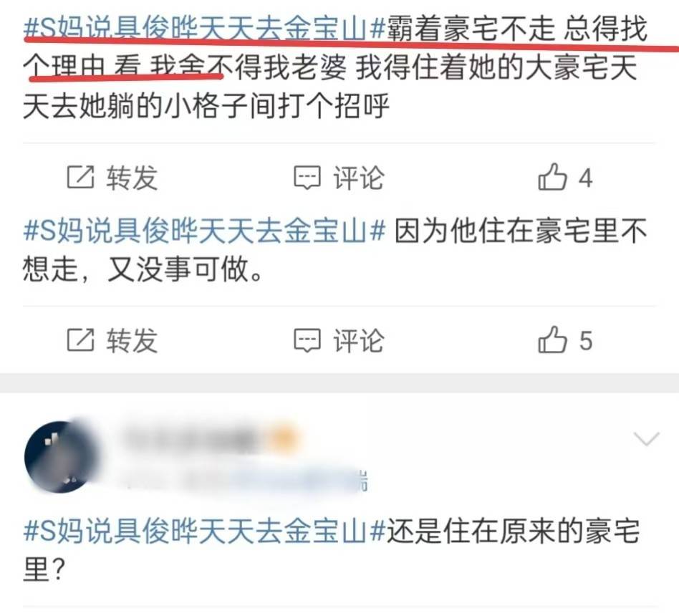
Task: Open the post text 因为他住在豪宅里不想走
Action: pos(336,249)
